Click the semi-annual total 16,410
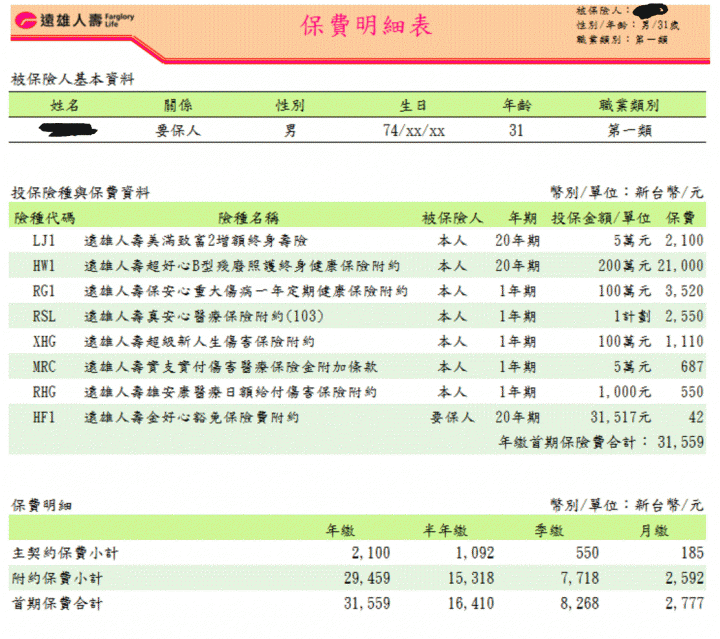This screenshot has width=720, height=639. click(471, 603)
